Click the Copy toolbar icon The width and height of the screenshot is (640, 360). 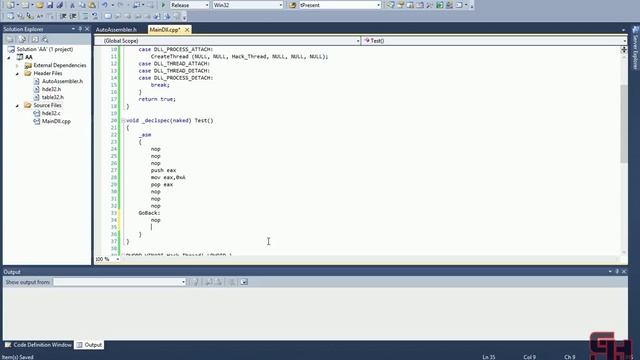82,5
